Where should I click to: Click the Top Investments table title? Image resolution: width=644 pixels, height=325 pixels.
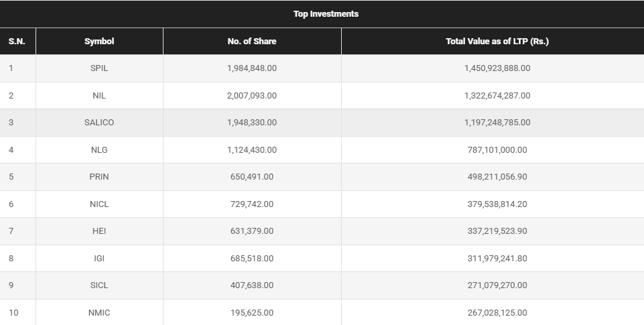[326, 14]
